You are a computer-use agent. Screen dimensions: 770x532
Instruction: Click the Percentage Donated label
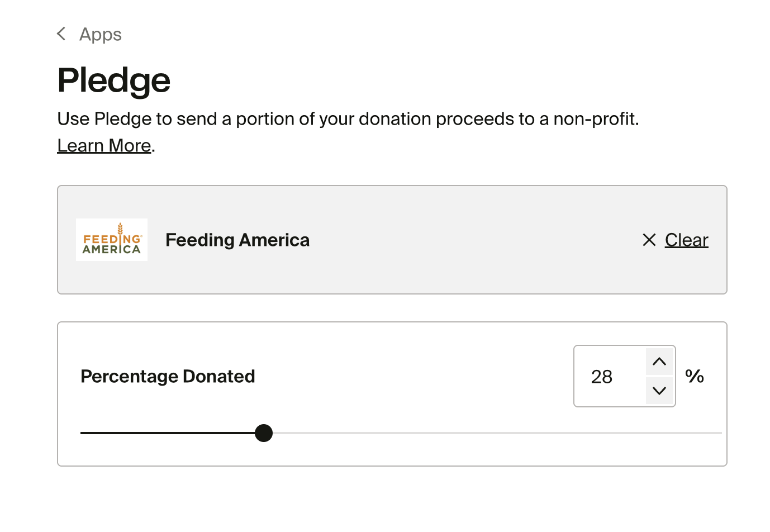click(x=168, y=377)
